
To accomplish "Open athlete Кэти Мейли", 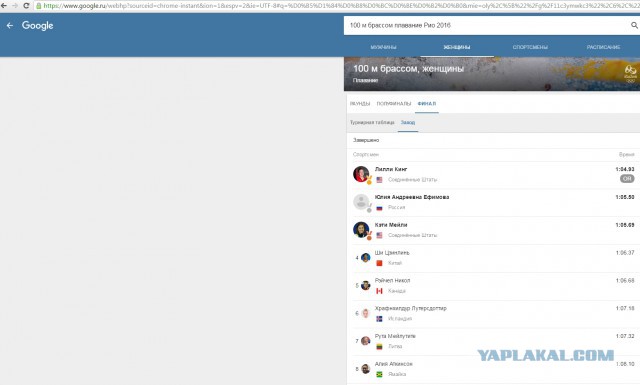I will click(x=391, y=225).
